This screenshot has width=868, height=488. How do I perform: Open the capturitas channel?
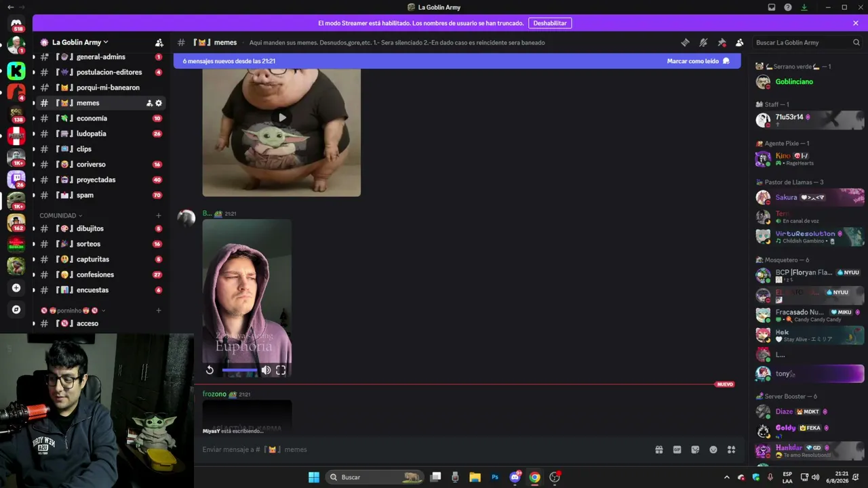coord(100,260)
